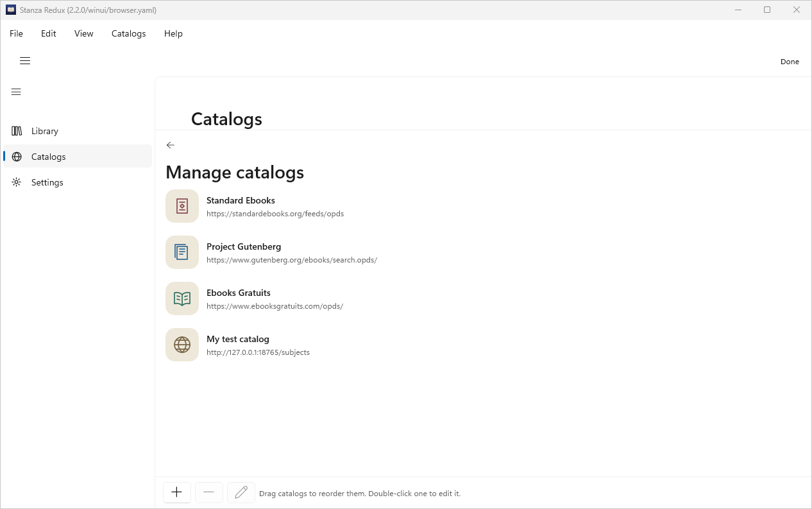Click the gutenberg.org search.opds URL text
The width and height of the screenshot is (812, 509).
click(292, 260)
